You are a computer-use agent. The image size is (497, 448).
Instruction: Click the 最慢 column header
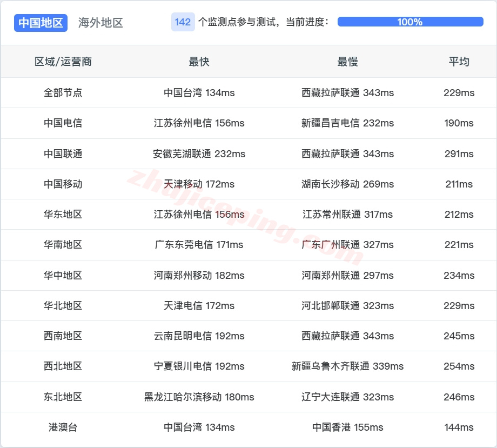348,62
